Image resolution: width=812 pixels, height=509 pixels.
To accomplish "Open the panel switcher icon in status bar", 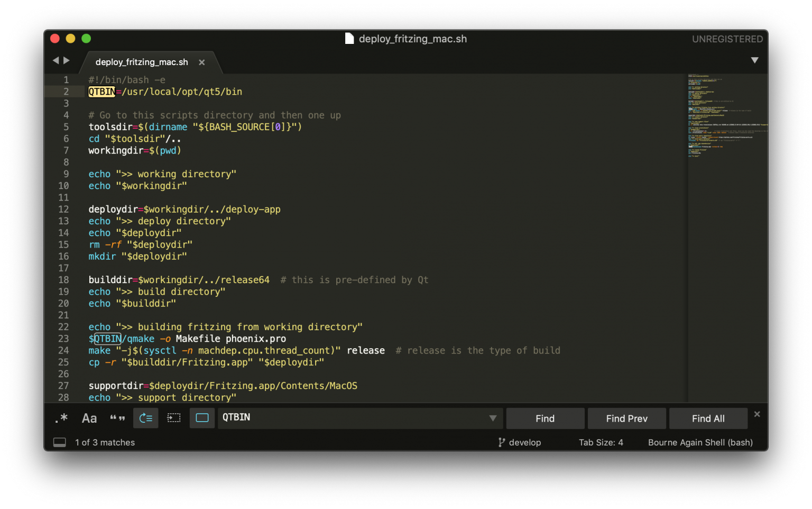I will pyautogui.click(x=59, y=442).
